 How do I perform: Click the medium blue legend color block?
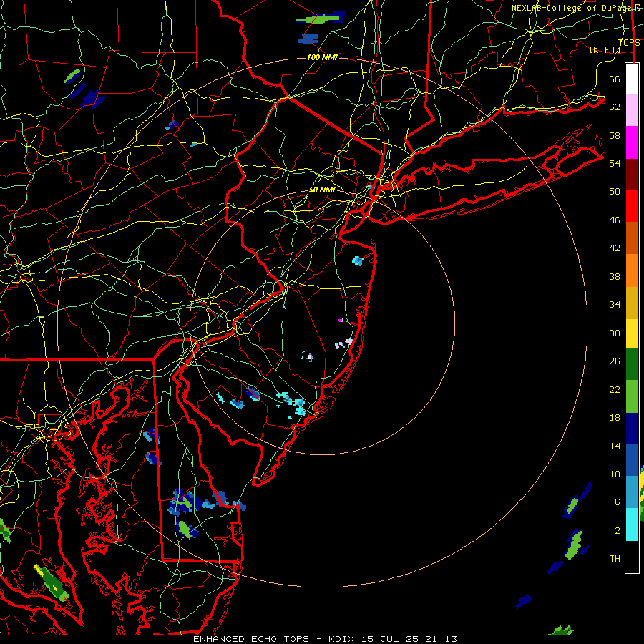632,460
